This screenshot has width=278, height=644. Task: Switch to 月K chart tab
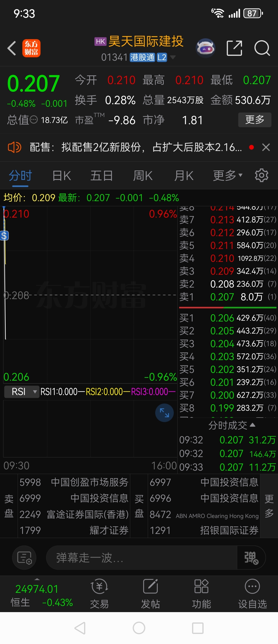[x=184, y=176]
